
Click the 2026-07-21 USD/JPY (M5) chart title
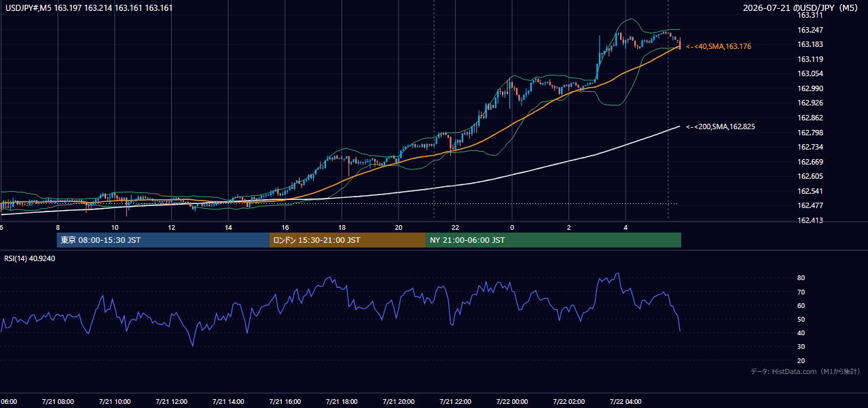[801, 8]
